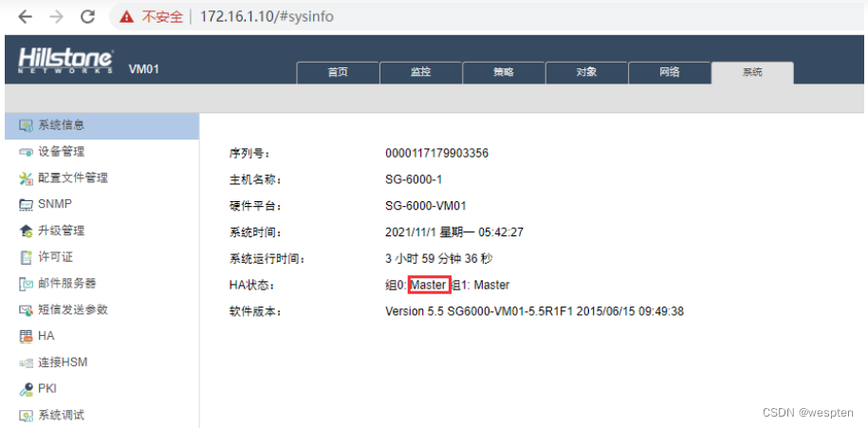Click the 连接HSM icon

tap(26, 363)
